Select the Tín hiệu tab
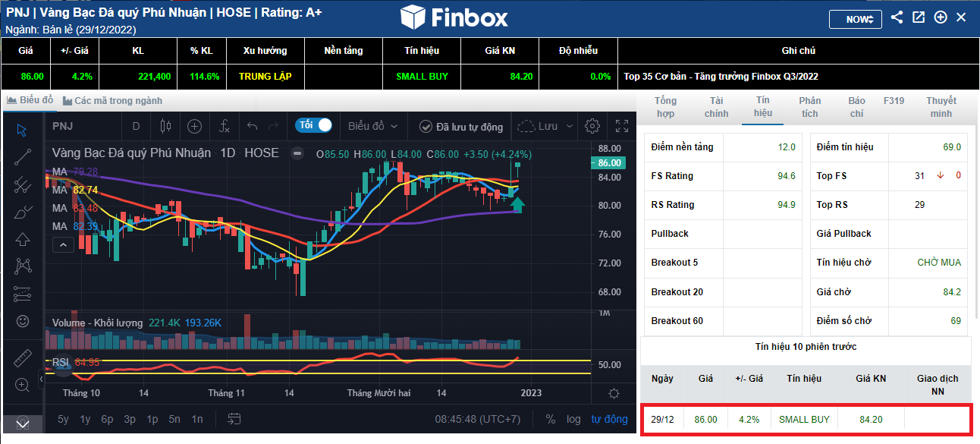This screenshot has width=980, height=444. (x=763, y=107)
